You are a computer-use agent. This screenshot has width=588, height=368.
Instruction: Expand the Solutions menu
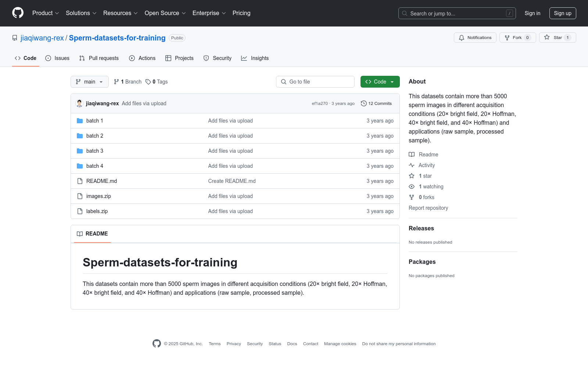tap(81, 13)
